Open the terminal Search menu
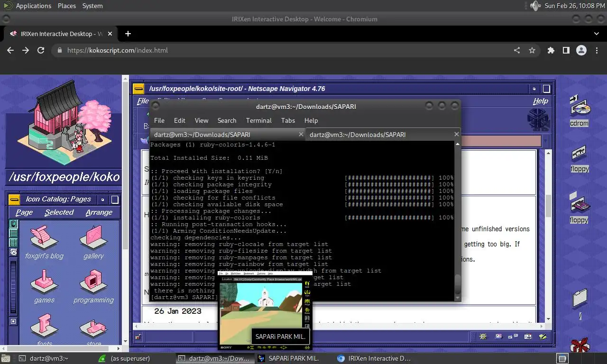607x364 pixels. coord(227,120)
